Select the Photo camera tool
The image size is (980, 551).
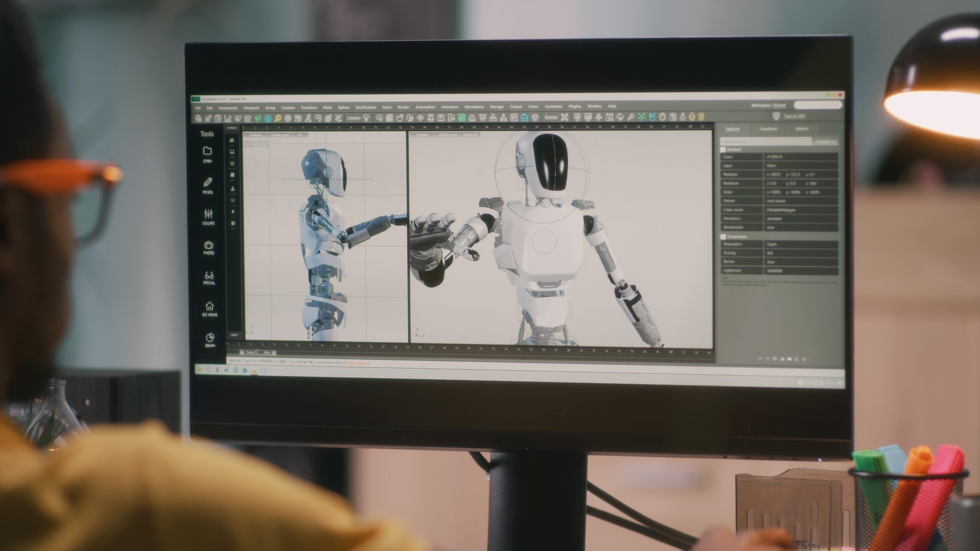pyautogui.click(x=208, y=247)
